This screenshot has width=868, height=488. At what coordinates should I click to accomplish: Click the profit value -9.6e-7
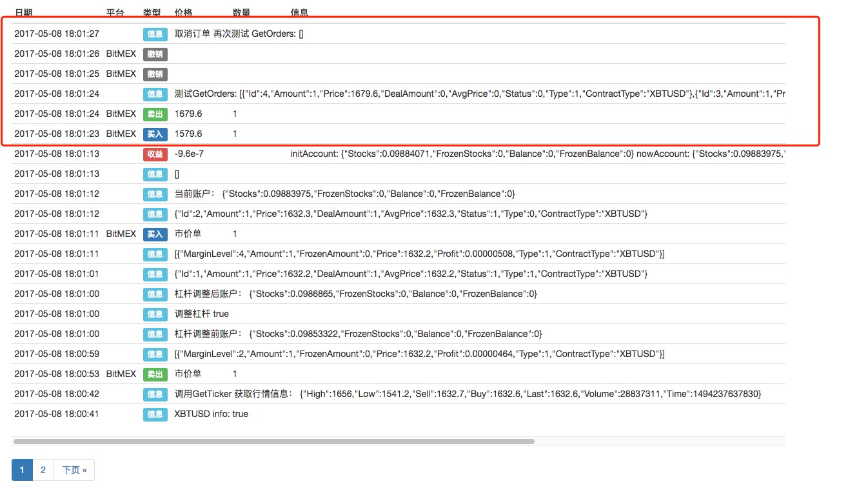(189, 154)
